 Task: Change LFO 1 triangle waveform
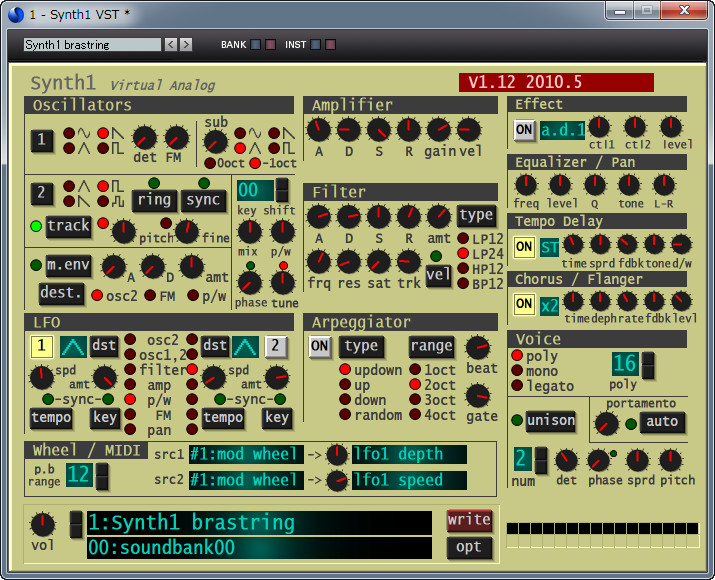point(73,347)
